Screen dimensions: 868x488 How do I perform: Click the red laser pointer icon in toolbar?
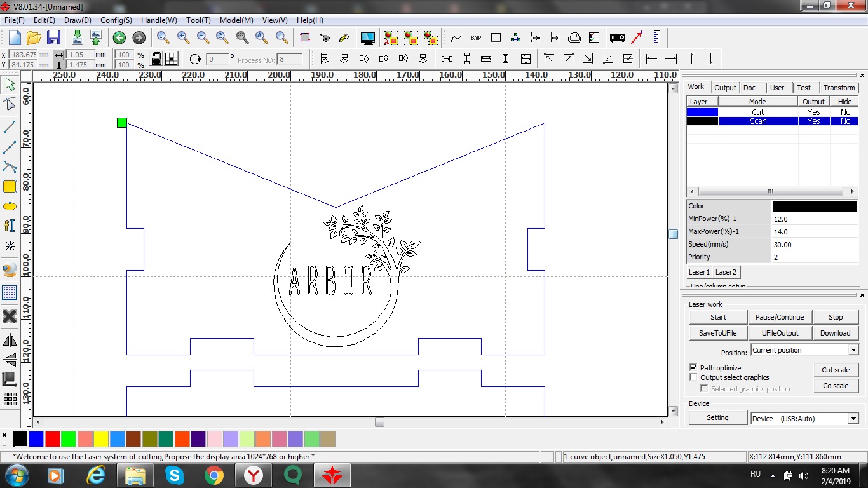pyautogui.click(x=637, y=37)
